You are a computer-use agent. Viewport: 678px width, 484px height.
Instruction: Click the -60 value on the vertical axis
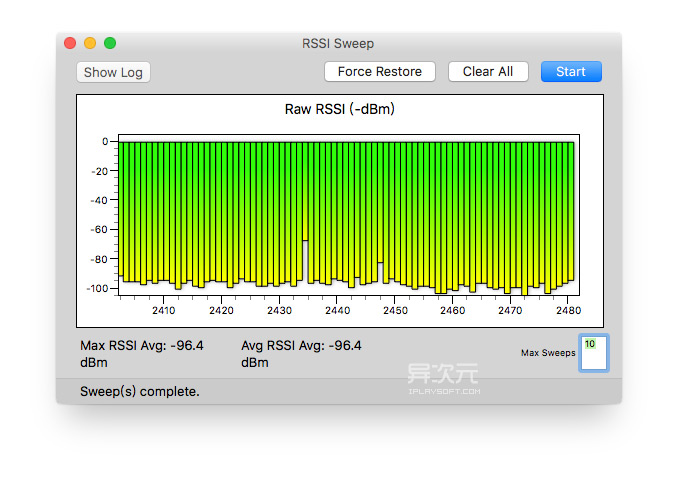(x=99, y=230)
